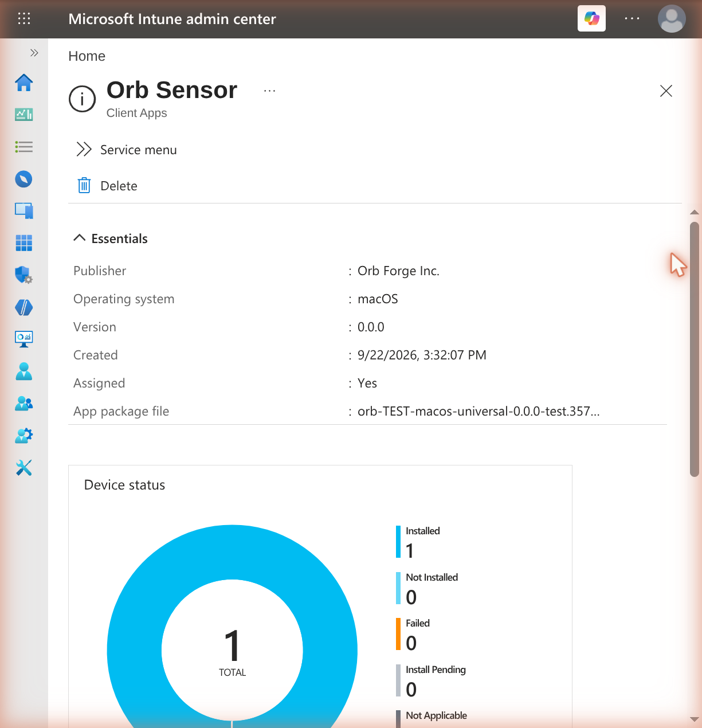Select the Created date value
The image size is (702, 728).
(x=422, y=355)
